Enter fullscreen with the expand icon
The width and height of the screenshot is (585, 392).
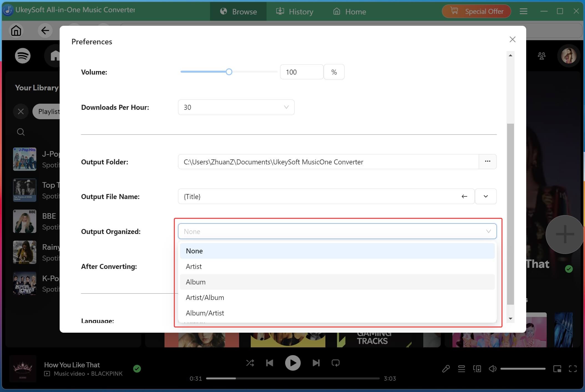pos(573,368)
